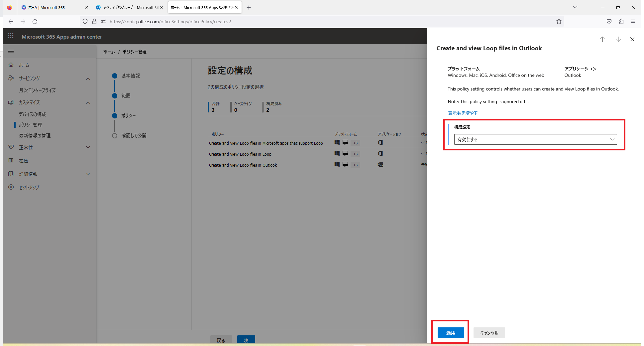Viewport: 644px width, 346px height.
Task: Click the カスタマイズ customize icon
Action: coord(11,102)
